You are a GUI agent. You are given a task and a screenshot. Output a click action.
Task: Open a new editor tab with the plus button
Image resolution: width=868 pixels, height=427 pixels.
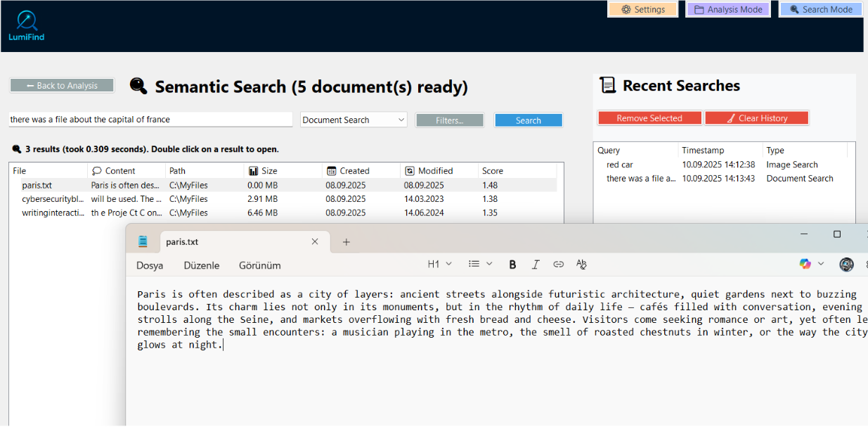pyautogui.click(x=345, y=241)
